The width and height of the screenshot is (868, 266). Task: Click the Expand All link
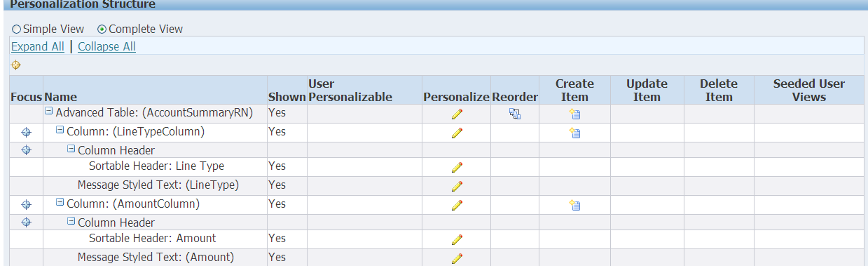(38, 46)
